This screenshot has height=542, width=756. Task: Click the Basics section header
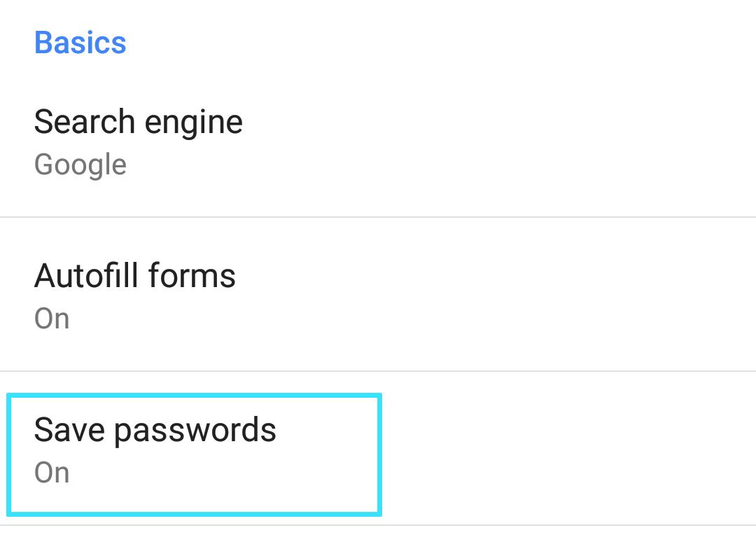(80, 43)
